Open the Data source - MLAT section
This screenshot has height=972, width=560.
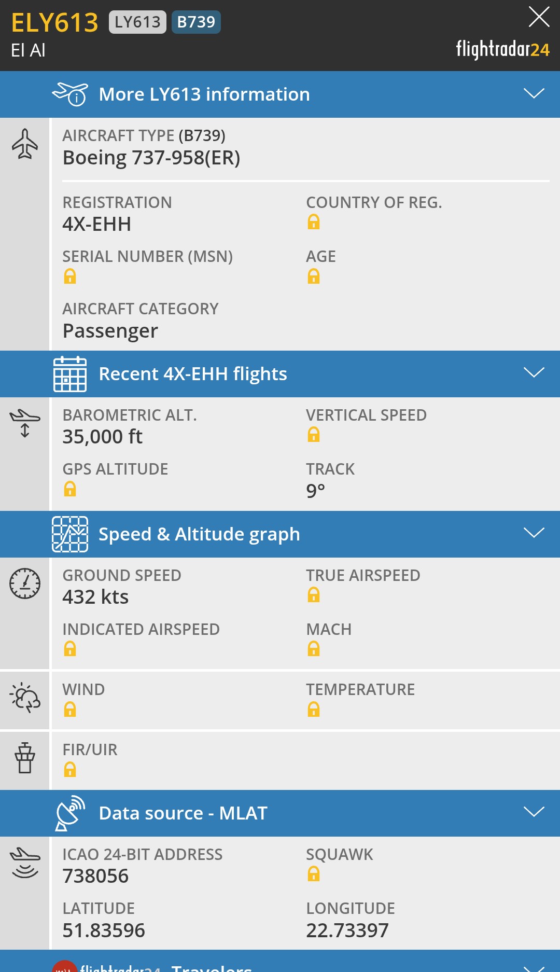[183, 813]
